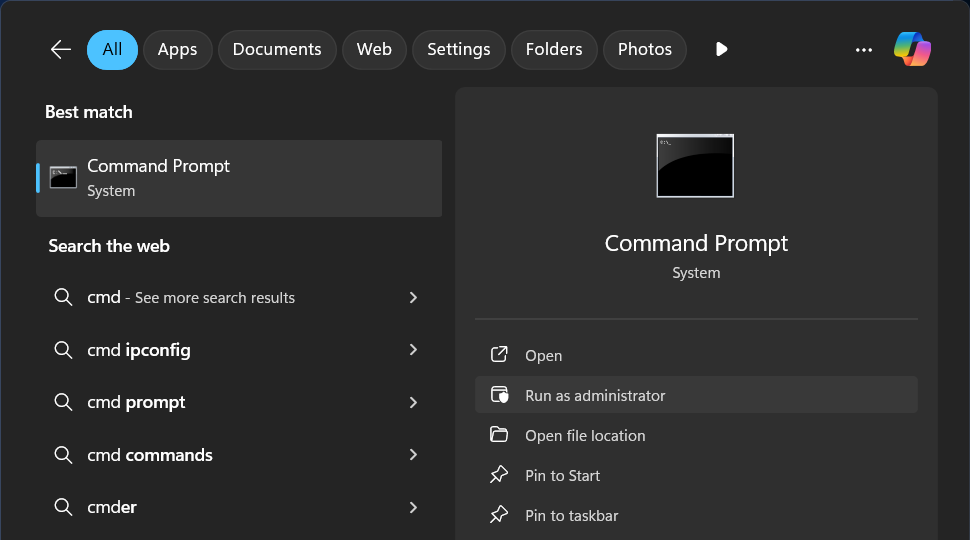
Task: Click the Pin to Start pin icon
Action: 499,475
